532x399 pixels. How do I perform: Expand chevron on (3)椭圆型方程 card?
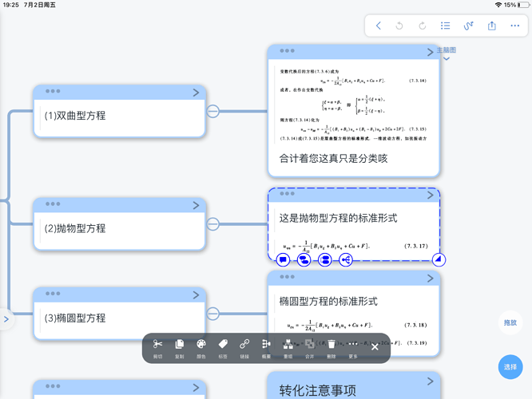pos(196,295)
